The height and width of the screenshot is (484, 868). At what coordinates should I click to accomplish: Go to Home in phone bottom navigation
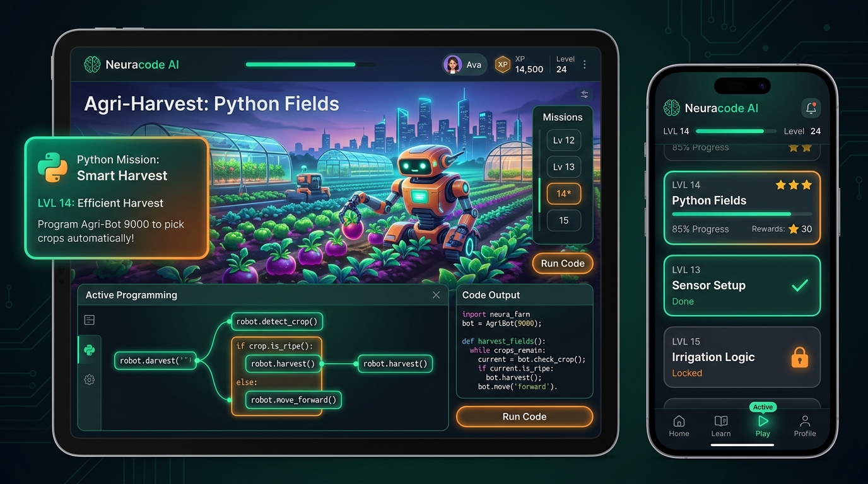(x=679, y=426)
